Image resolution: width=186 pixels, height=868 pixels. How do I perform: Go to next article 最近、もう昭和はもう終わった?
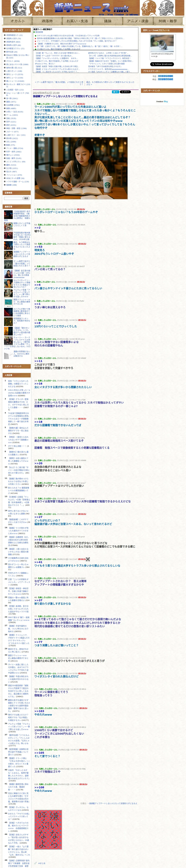(110, 83)
